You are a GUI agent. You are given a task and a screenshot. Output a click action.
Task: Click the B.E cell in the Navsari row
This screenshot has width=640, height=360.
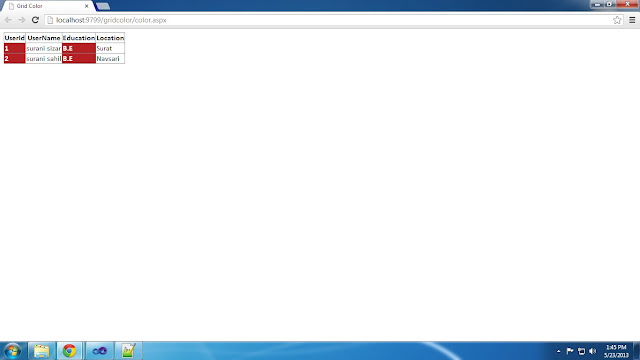point(79,58)
